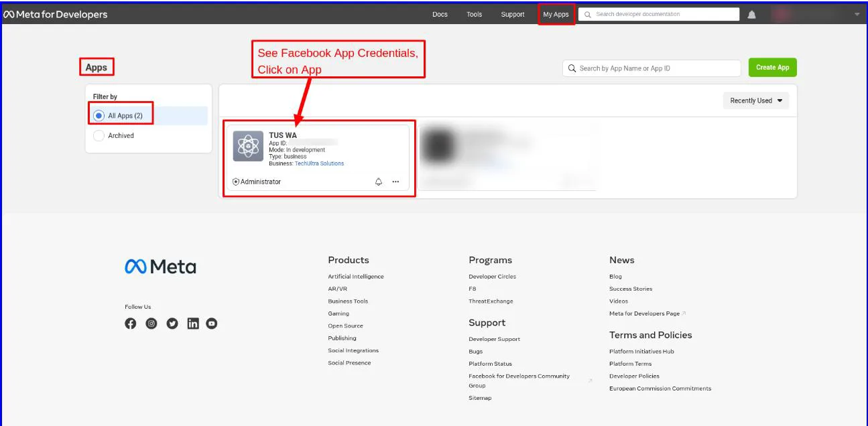The width and height of the screenshot is (868, 426).
Task: Click the Create App button
Action: pos(773,67)
